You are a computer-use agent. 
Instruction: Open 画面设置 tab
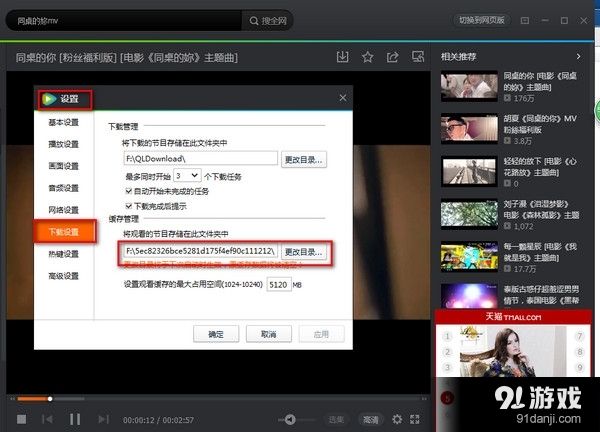tap(64, 166)
